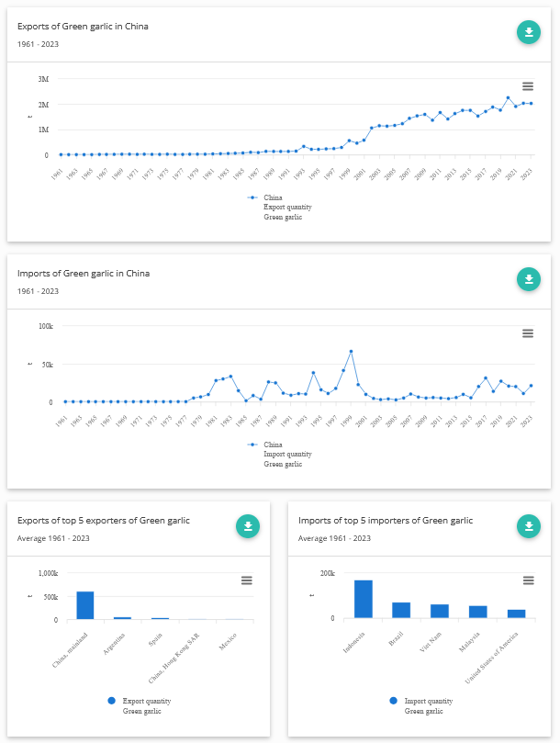Screen dimensions: 560x743
Task: Open hamburger menu on top importers chart
Action: point(528,580)
